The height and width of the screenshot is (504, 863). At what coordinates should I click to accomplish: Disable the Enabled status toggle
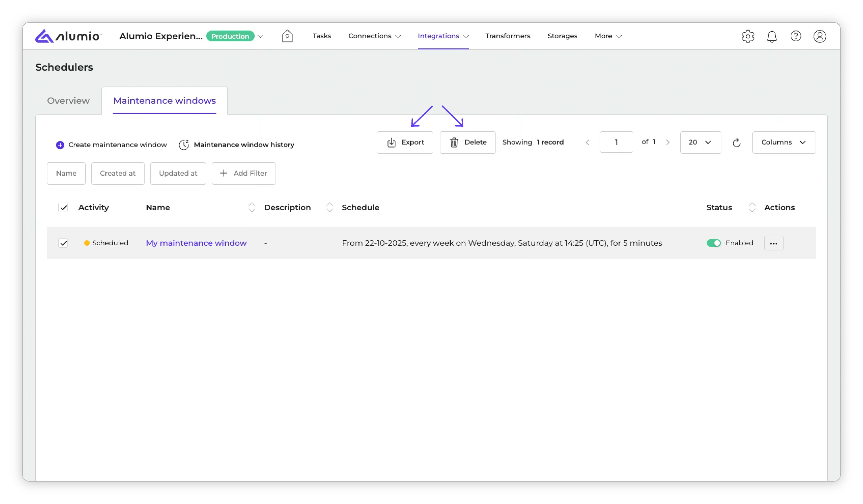(x=713, y=243)
